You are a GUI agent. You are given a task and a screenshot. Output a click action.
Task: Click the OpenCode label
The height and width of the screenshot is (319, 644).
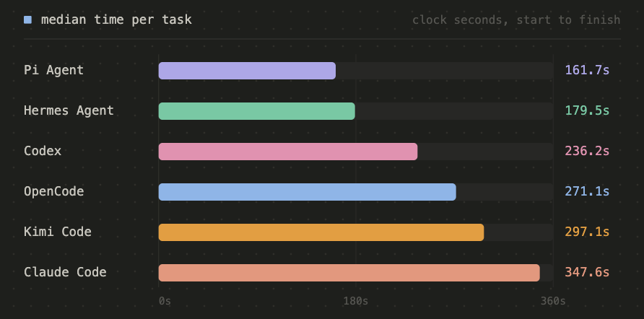(54, 191)
